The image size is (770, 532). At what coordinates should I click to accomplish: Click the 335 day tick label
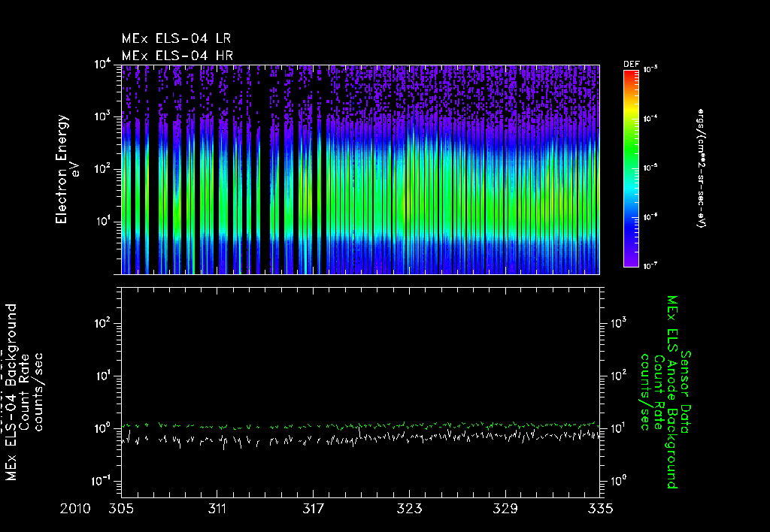click(x=600, y=509)
